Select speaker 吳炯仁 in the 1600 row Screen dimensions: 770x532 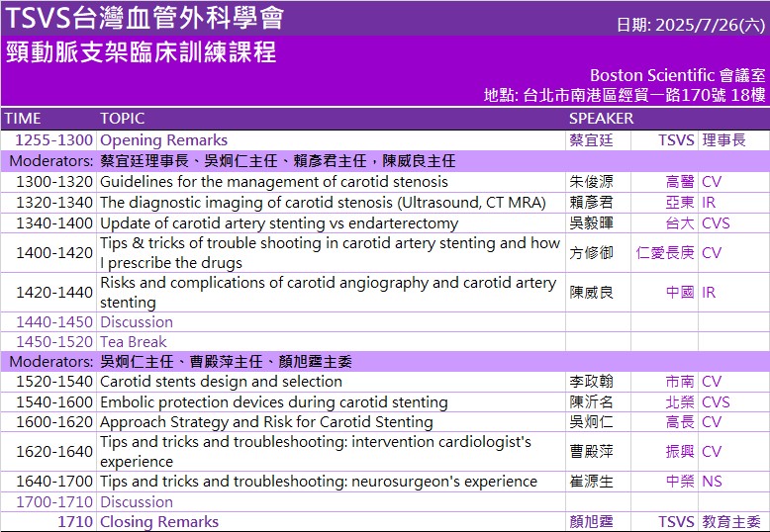591,422
